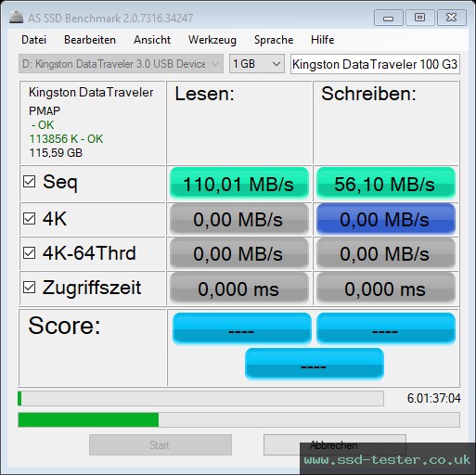Click the 4K read result field
This screenshot has width=476, height=475.
point(239,219)
